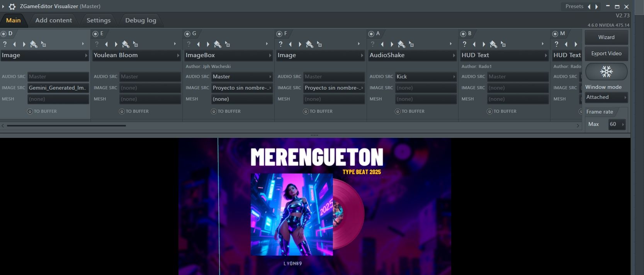Open the Kick audio source dropdown

point(426,77)
